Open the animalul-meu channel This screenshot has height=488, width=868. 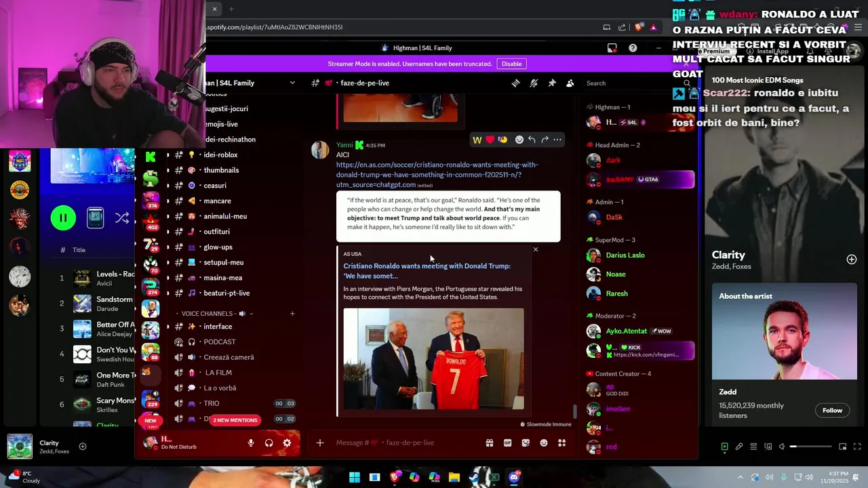click(x=225, y=216)
